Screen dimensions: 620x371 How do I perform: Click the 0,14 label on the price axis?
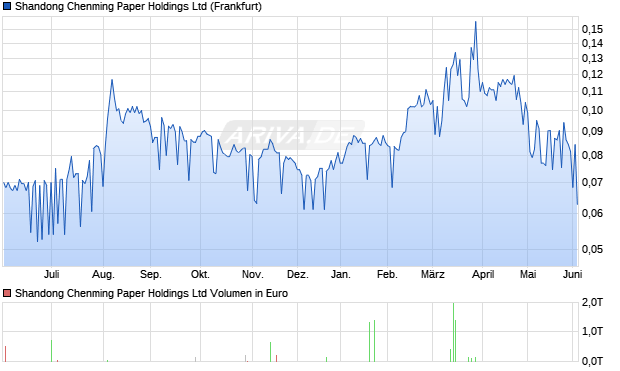(592, 44)
